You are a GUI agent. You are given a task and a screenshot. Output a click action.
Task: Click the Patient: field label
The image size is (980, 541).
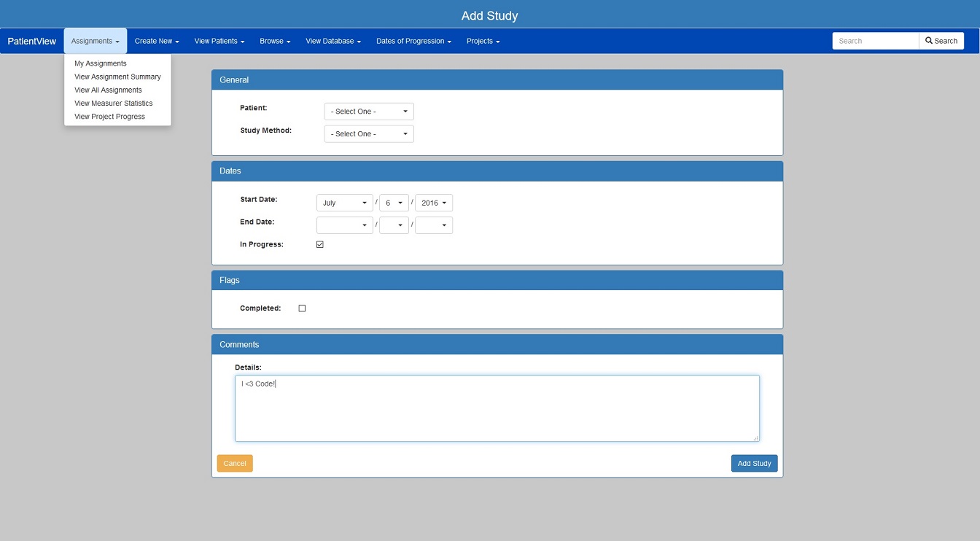[254, 108]
